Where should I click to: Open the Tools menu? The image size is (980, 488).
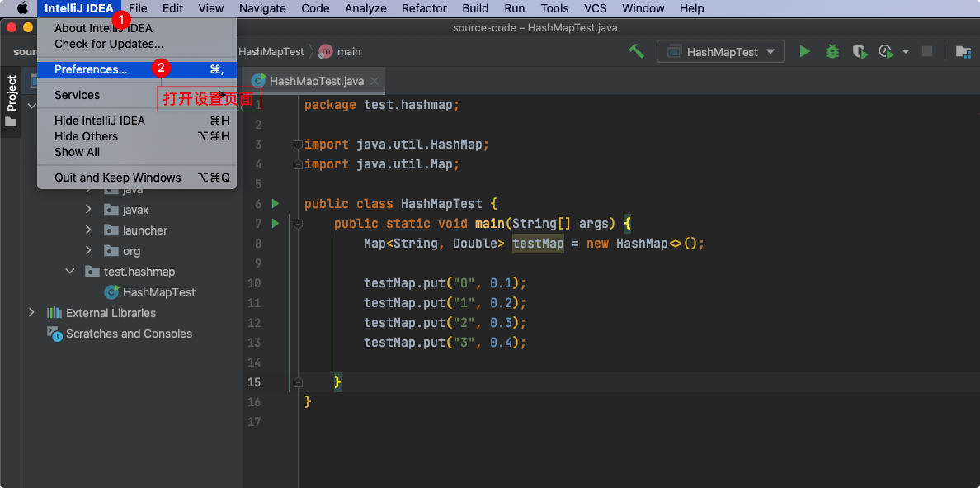click(555, 8)
